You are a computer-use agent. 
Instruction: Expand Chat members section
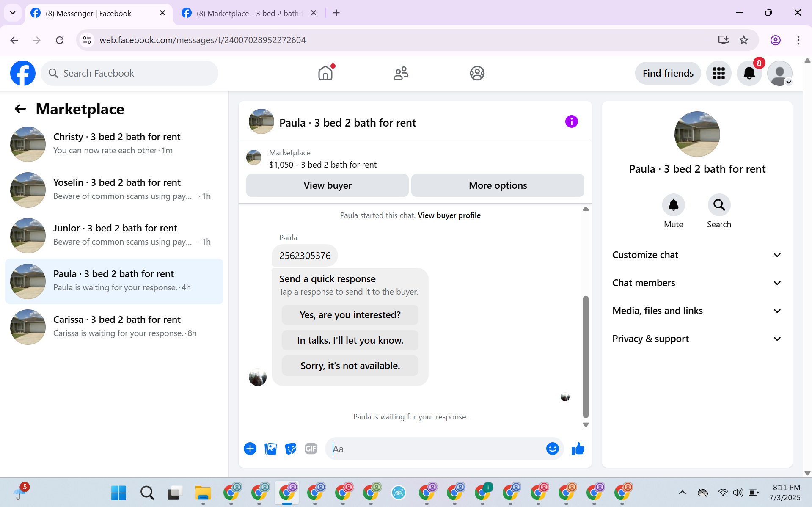tap(697, 283)
